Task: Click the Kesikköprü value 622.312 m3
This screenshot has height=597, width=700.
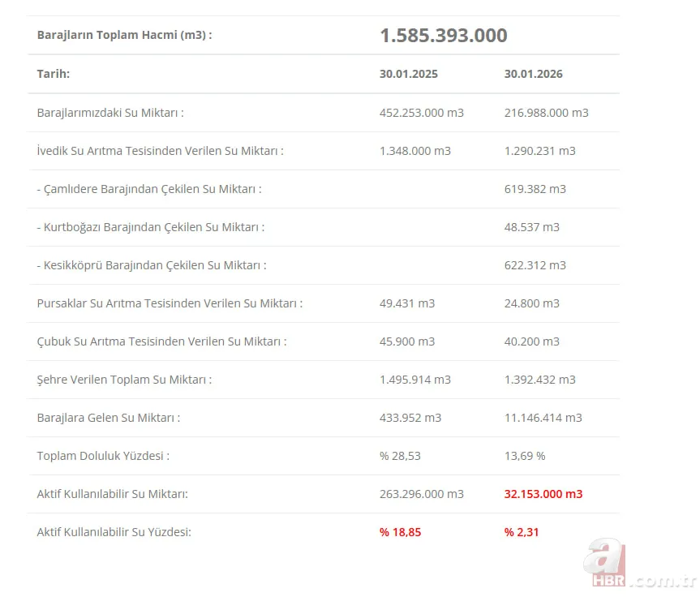Action: tap(535, 265)
